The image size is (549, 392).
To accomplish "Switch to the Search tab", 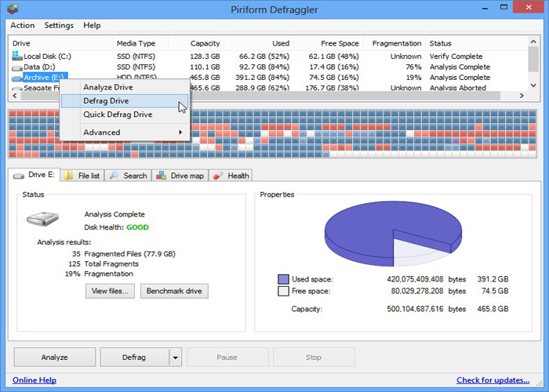I will coord(128,176).
